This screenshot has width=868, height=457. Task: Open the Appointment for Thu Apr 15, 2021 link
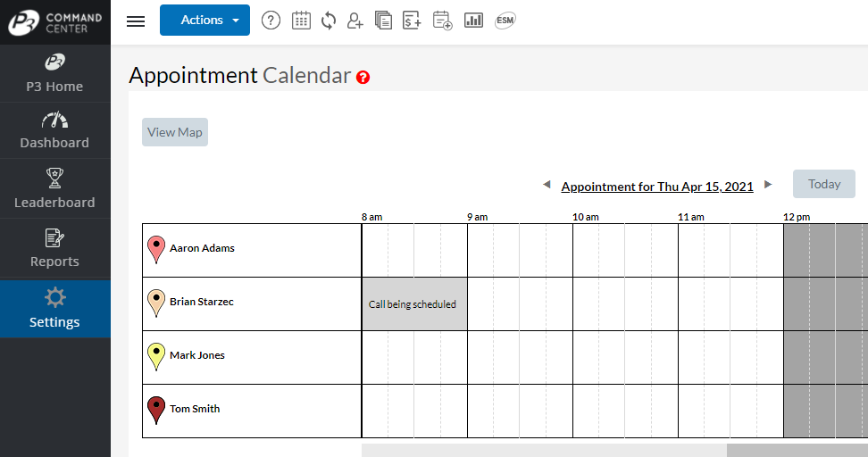click(x=657, y=187)
